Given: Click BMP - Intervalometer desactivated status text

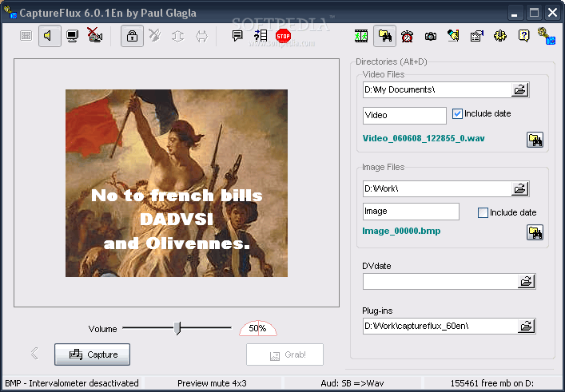Looking at the screenshot, I should 72,383.
